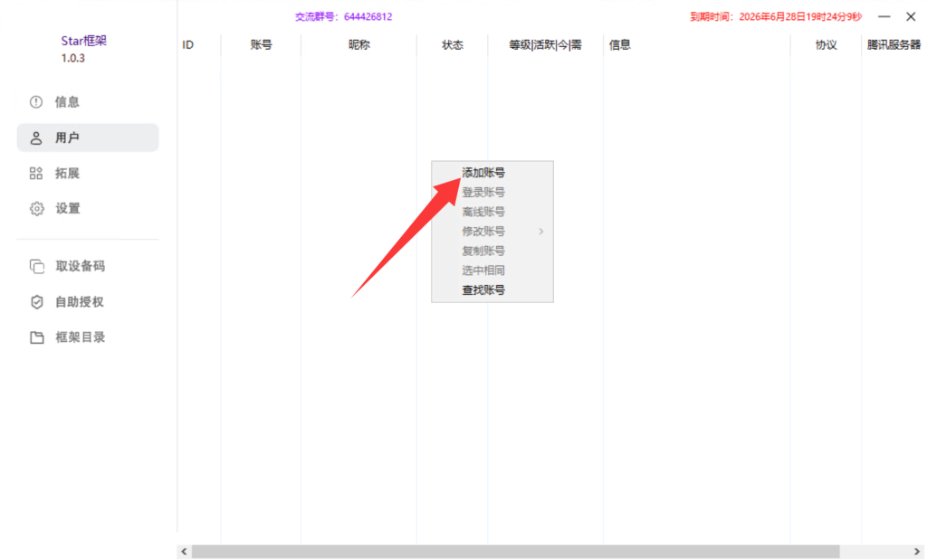The width and height of the screenshot is (927, 560).
Task: Click the 自助授权 shield icon
Action: pos(36,301)
